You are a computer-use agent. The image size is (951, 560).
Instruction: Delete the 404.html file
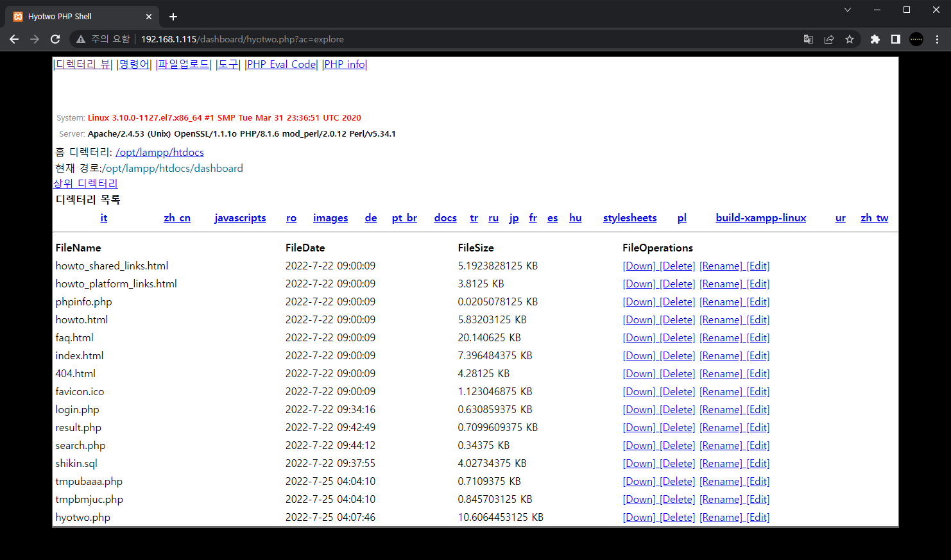click(678, 373)
